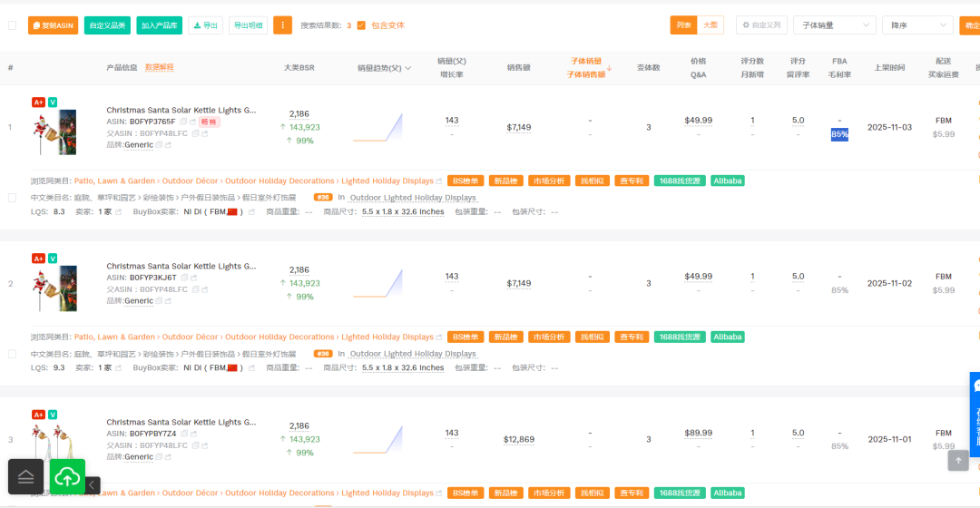Open the 子体销量 sort field dropdown
Screen dimensions: 980x508
tap(834, 25)
